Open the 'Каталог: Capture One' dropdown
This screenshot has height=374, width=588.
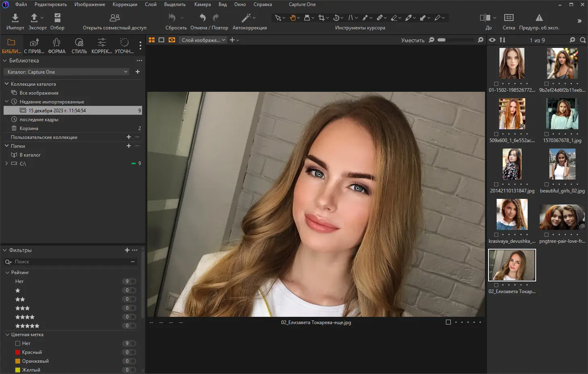tap(67, 72)
